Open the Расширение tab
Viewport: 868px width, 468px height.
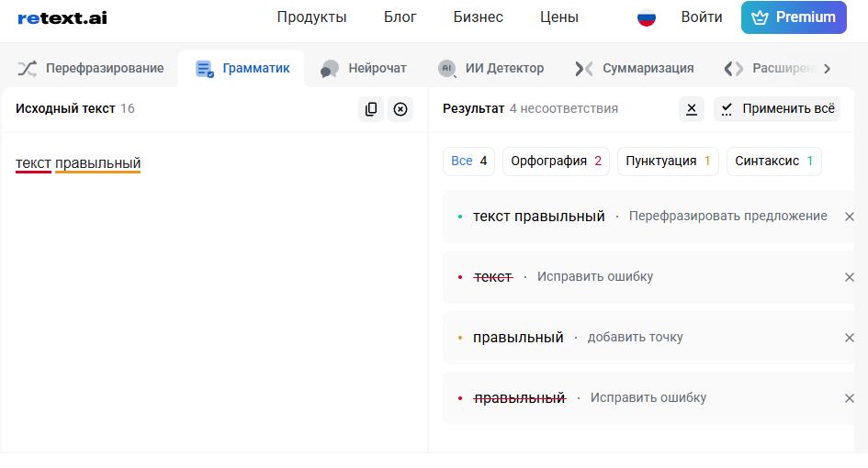point(770,69)
